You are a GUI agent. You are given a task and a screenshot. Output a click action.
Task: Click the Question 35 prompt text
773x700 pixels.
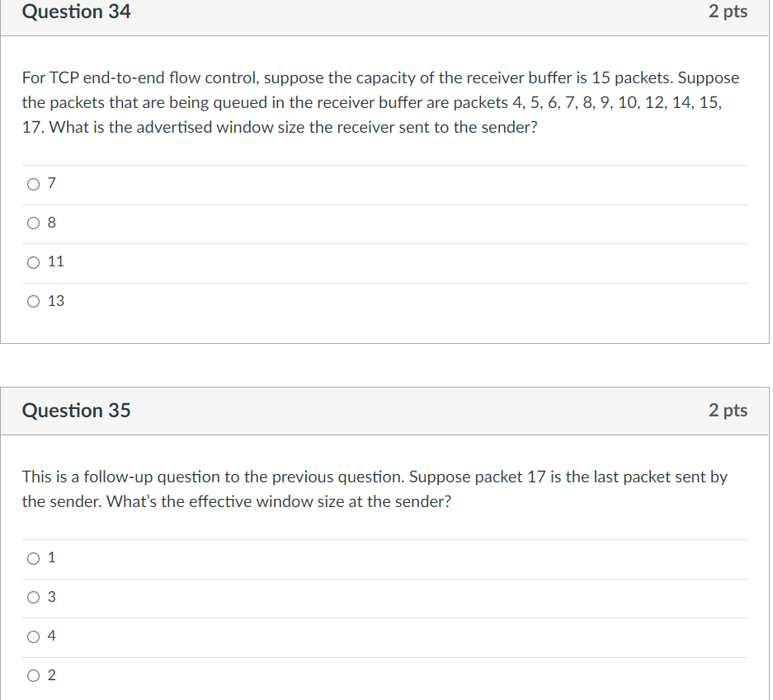[x=375, y=489]
